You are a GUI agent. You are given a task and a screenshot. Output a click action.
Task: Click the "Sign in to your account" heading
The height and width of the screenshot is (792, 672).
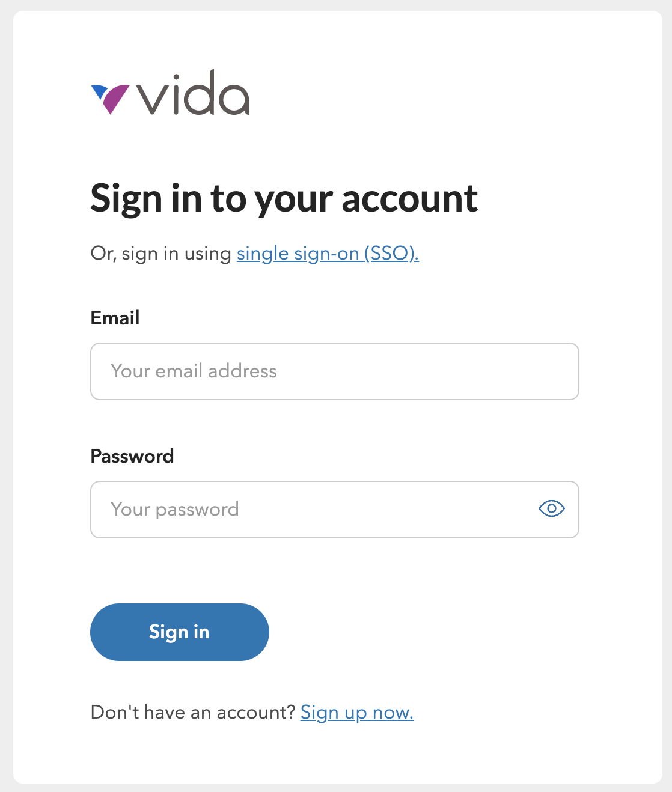284,199
